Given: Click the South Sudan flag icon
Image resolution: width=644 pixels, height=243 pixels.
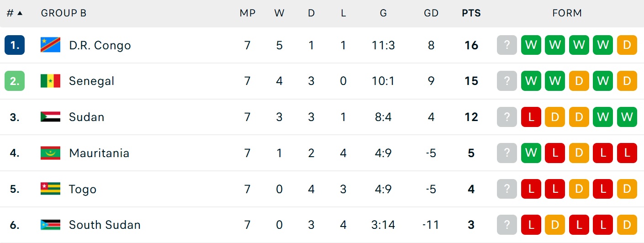Looking at the screenshot, I should 50,225.
